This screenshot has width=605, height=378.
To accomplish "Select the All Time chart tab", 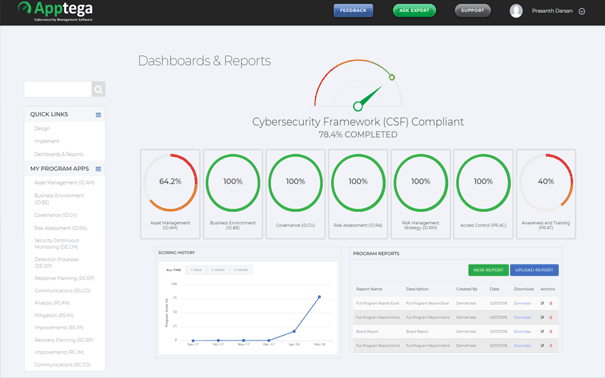I will tap(174, 270).
